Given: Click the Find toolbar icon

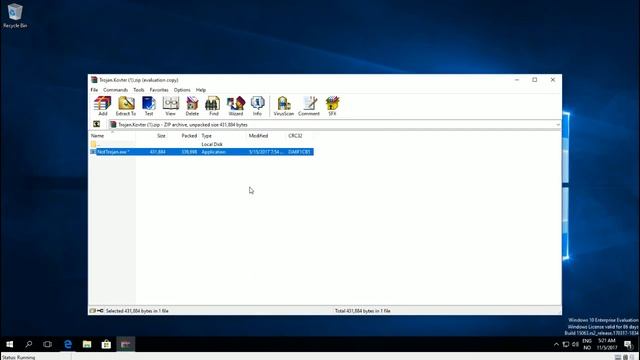Looking at the screenshot, I should 213,106.
